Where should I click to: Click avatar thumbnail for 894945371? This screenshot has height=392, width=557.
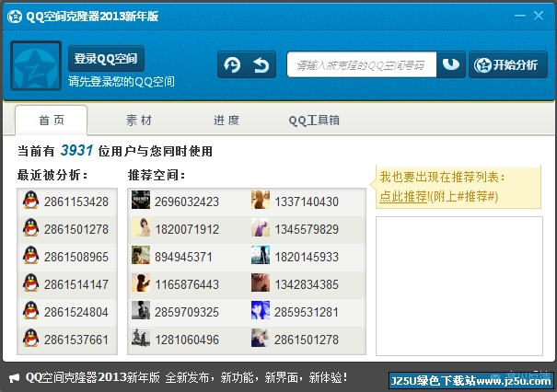click(x=141, y=255)
